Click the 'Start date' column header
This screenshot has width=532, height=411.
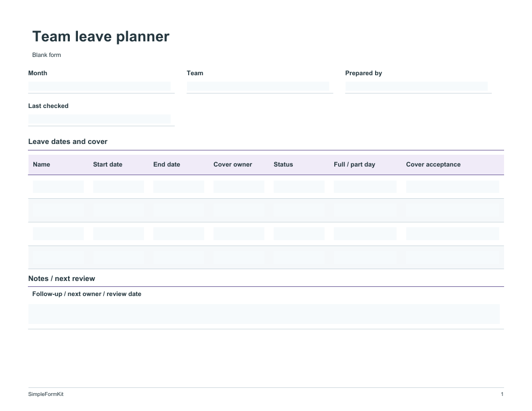(107, 164)
